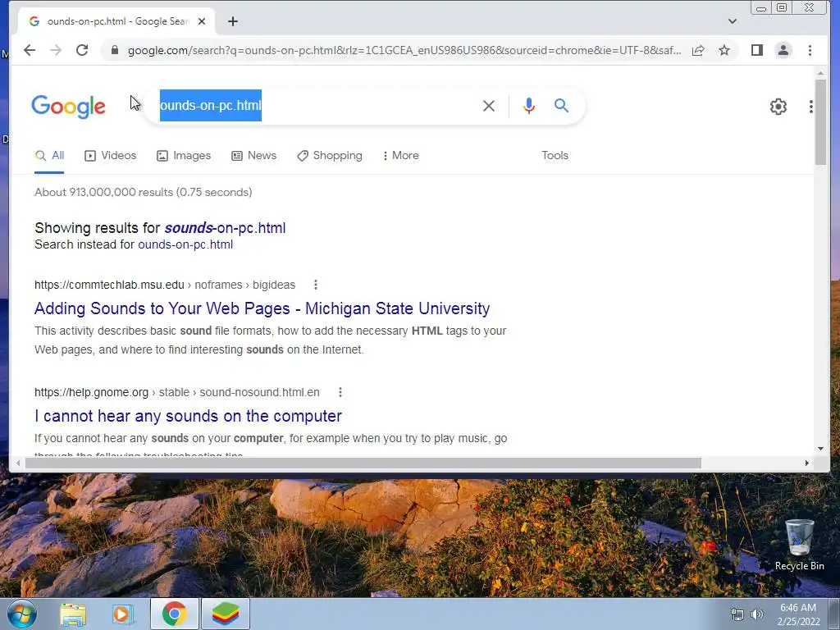Expand the More search categories
The height and width of the screenshot is (630, 840).
pyautogui.click(x=400, y=155)
